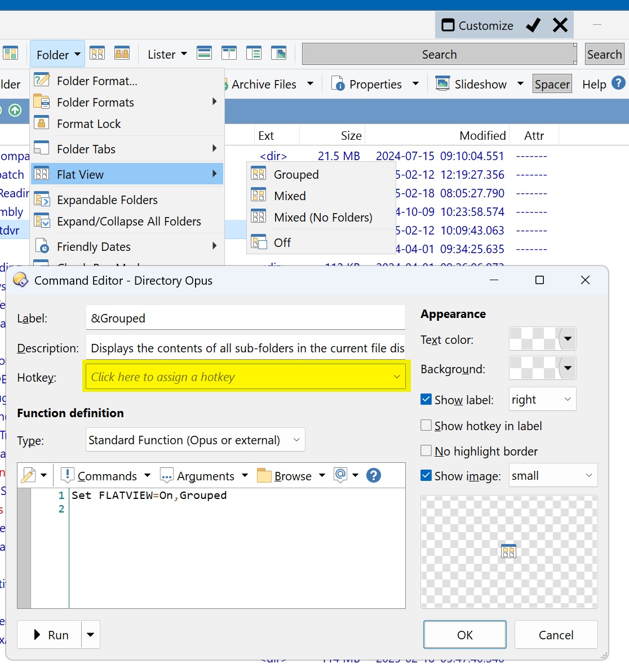This screenshot has height=672, width=629.
Task: Click the Arguments ellipsis icon
Action: pyautogui.click(x=166, y=476)
